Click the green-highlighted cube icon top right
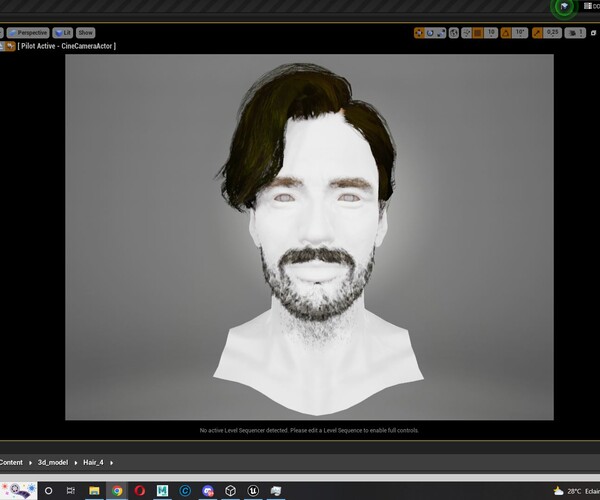 click(564, 7)
